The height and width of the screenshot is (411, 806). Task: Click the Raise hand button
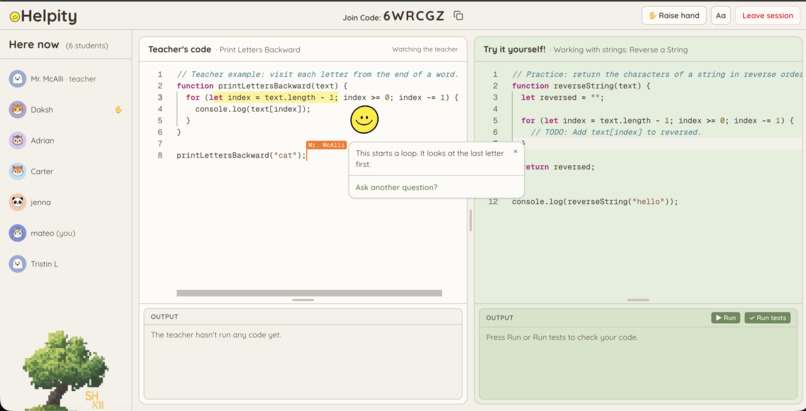pyautogui.click(x=674, y=15)
